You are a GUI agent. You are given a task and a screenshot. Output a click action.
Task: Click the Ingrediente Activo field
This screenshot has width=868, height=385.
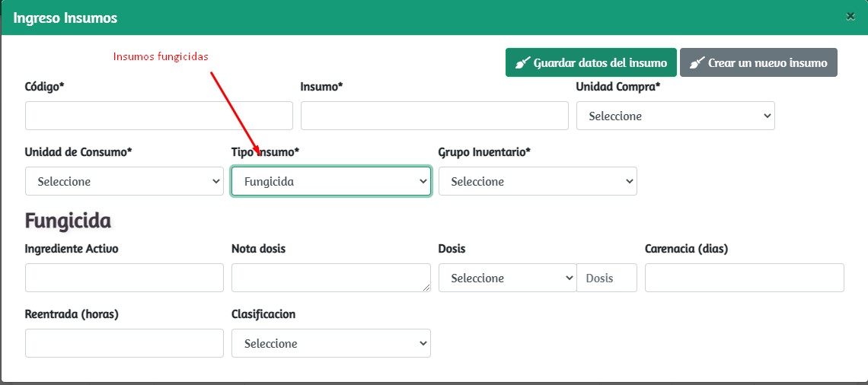click(x=124, y=278)
